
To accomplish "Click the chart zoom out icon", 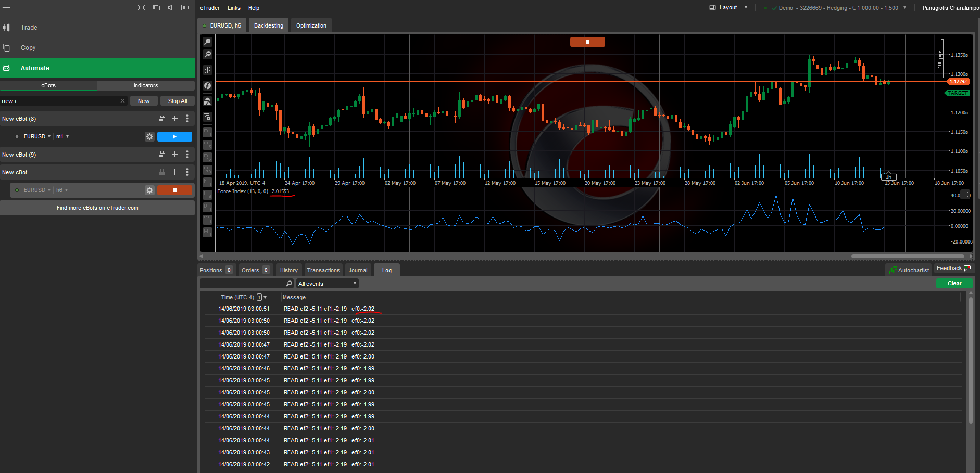I will [207, 54].
